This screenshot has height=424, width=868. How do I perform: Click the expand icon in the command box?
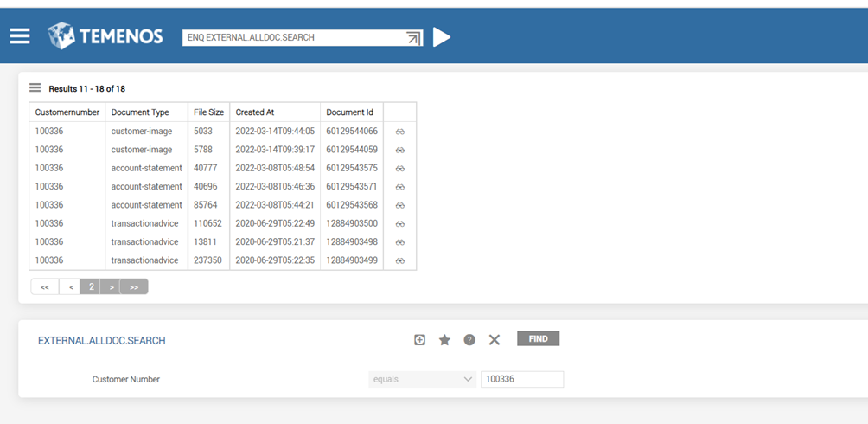[413, 38]
